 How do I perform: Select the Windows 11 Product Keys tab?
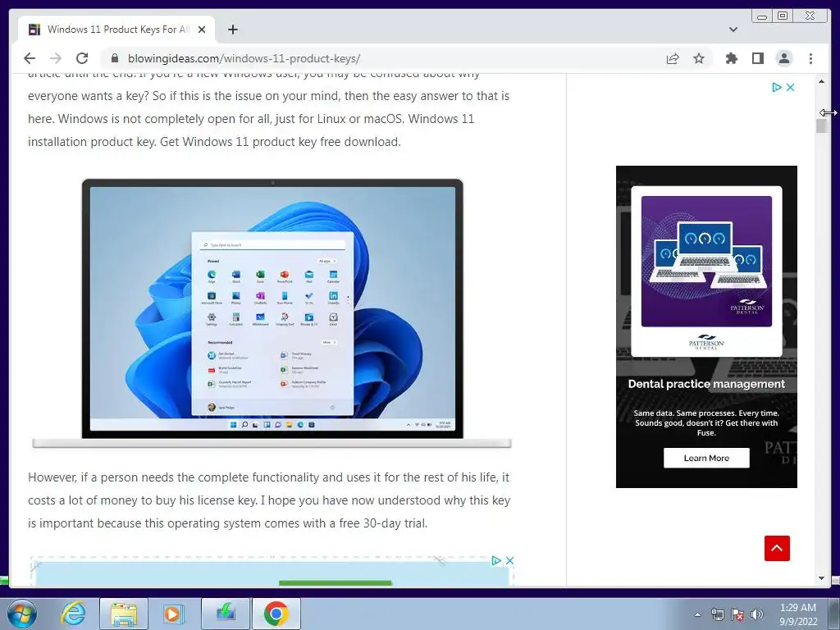[x=116, y=30]
